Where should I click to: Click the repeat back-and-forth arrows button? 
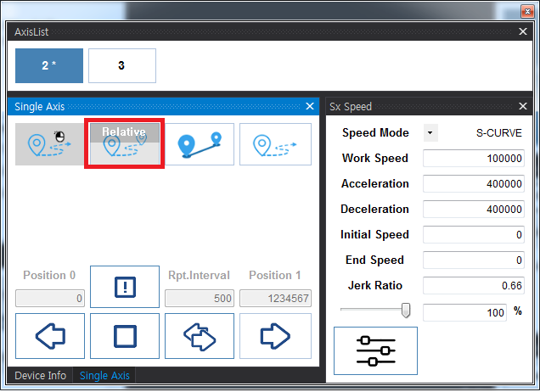coord(199,335)
